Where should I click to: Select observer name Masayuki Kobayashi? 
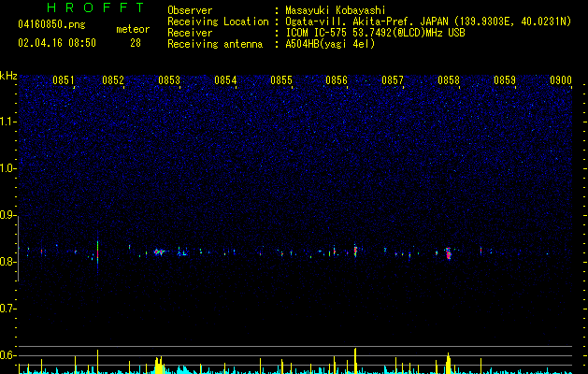[336, 10]
